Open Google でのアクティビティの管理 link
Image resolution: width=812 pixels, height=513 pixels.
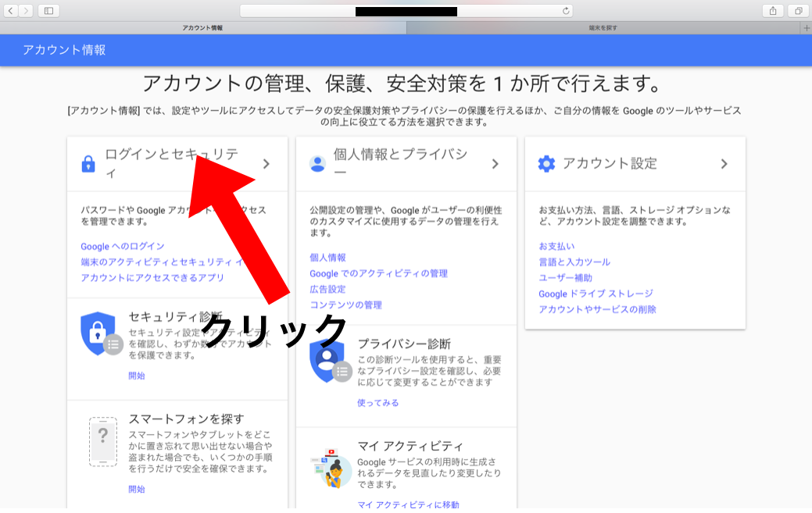(378, 273)
